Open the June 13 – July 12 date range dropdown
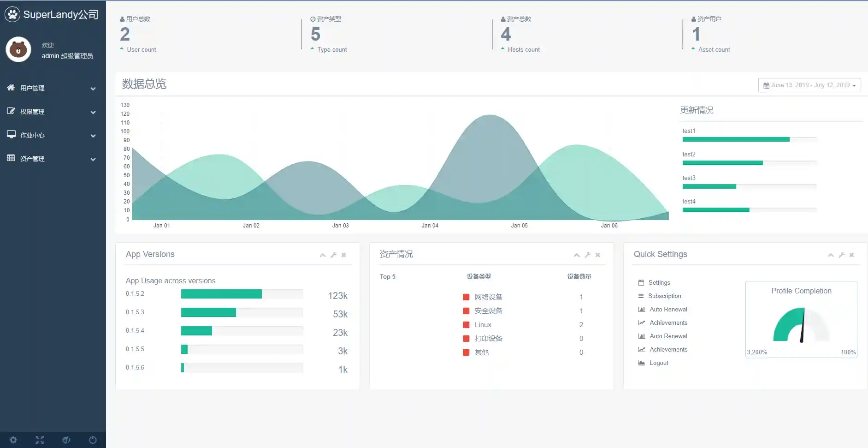The image size is (868, 448). [x=809, y=85]
